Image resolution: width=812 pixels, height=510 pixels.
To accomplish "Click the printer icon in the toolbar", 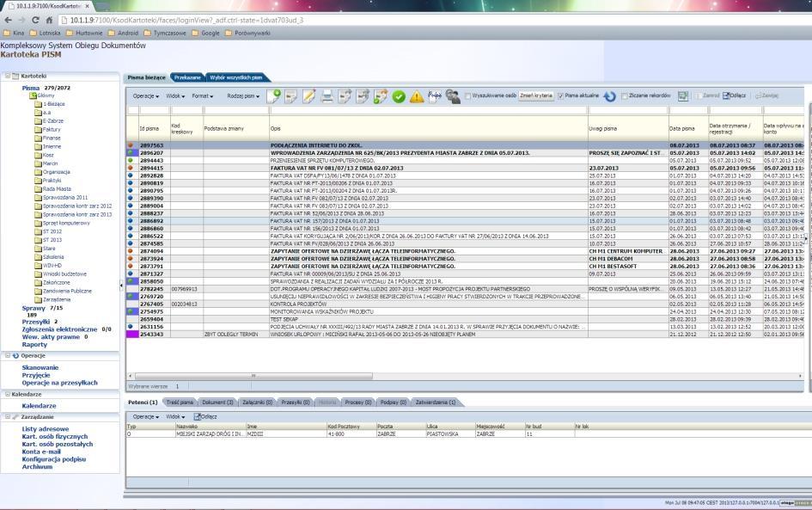I will pyautogui.click(x=327, y=95).
